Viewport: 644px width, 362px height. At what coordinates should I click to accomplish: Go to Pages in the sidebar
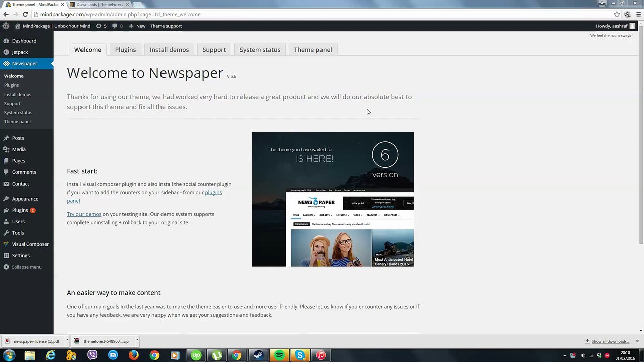coord(18,161)
